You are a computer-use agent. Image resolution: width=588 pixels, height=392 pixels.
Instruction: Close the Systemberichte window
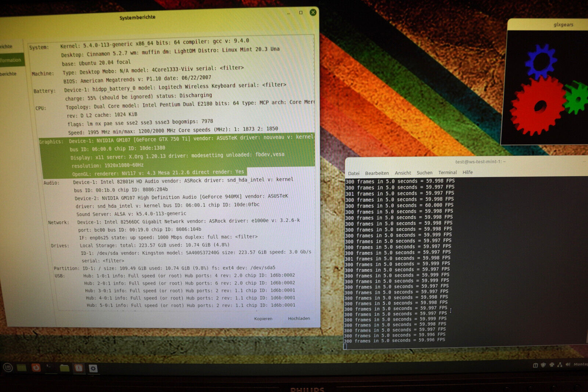tap(313, 12)
